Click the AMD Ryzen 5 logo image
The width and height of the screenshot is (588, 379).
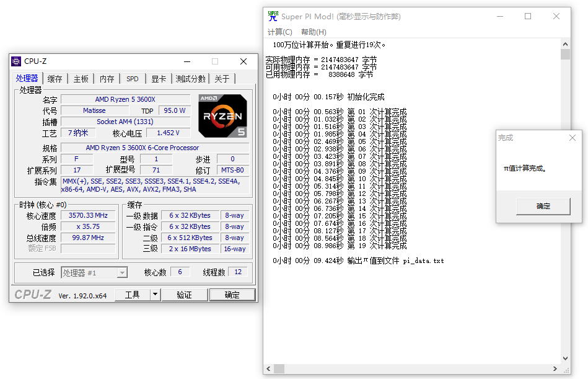[223, 115]
